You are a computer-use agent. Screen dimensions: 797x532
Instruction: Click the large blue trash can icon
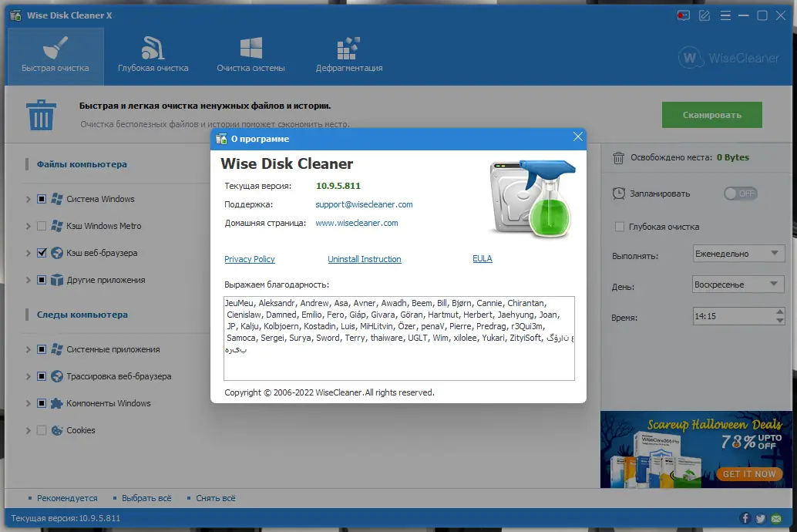pos(41,115)
